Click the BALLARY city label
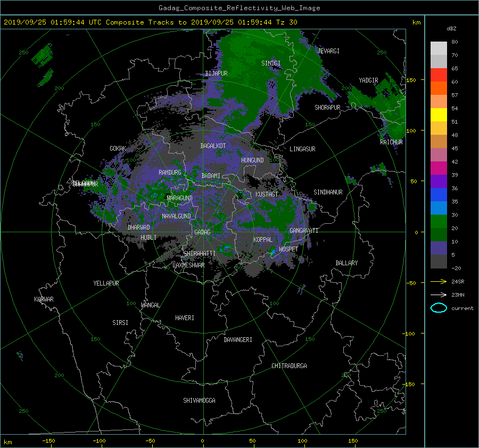This screenshot has height=448, width=479. coord(346,263)
